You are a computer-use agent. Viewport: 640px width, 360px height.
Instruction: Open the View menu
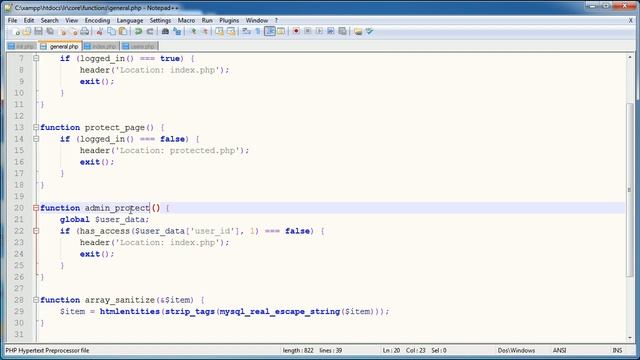click(x=71, y=20)
